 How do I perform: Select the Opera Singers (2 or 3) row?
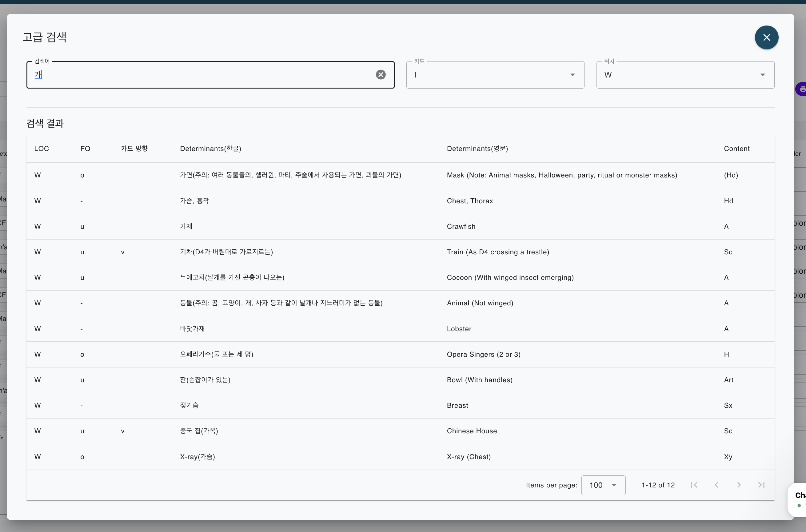coord(483,355)
